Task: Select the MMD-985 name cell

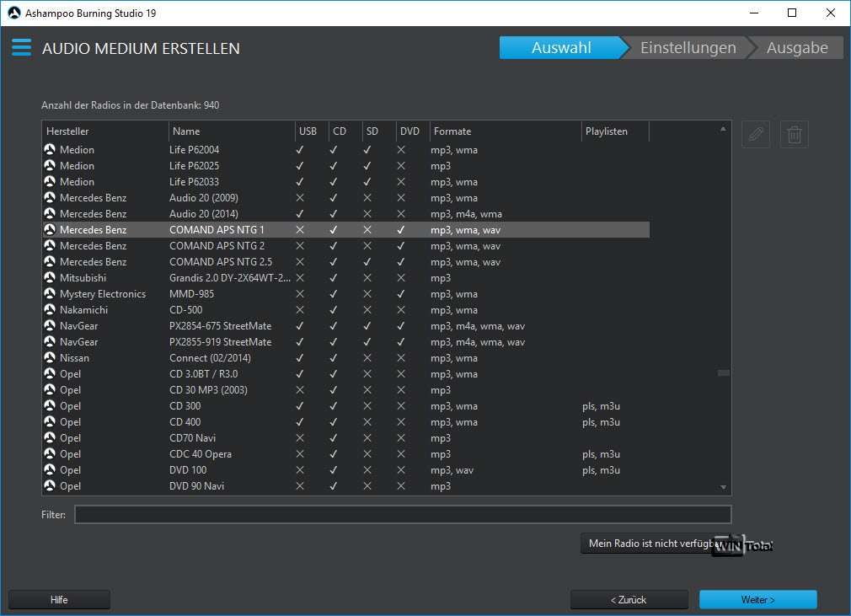Action: [x=191, y=293]
